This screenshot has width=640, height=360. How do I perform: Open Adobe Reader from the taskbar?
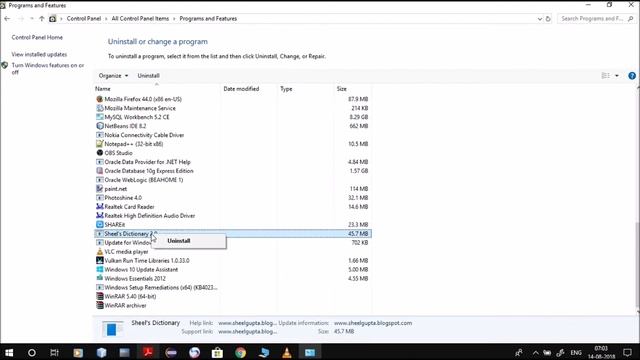click(148, 352)
